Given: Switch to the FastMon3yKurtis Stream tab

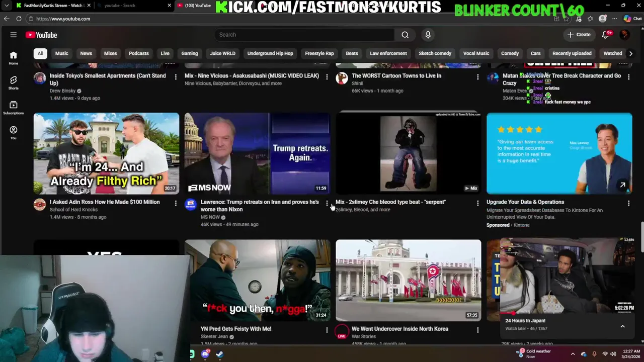Looking at the screenshot, I should point(54,6).
